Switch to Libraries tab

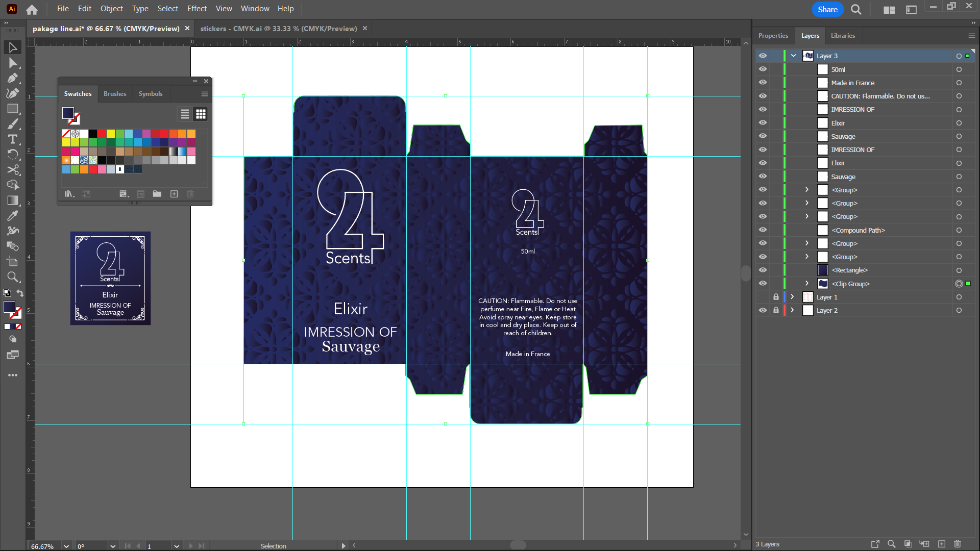(843, 36)
